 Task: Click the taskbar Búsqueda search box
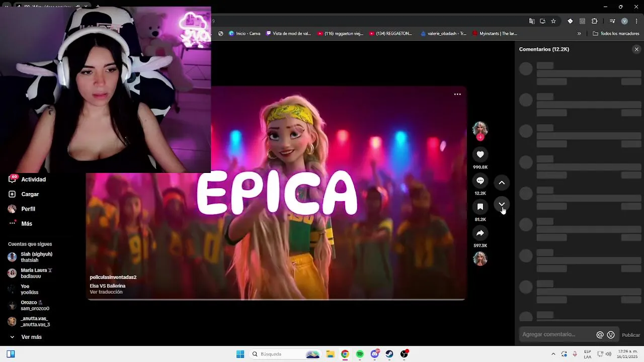point(286,354)
